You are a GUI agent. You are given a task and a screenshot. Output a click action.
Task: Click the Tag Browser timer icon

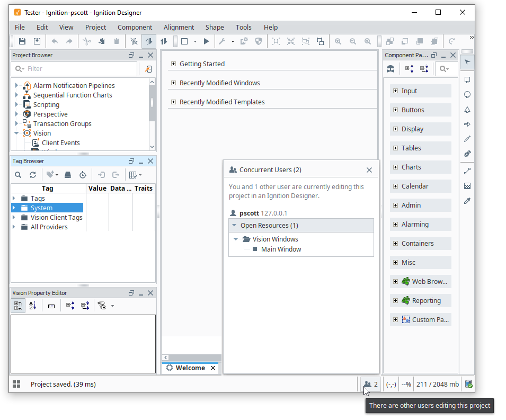click(x=83, y=175)
